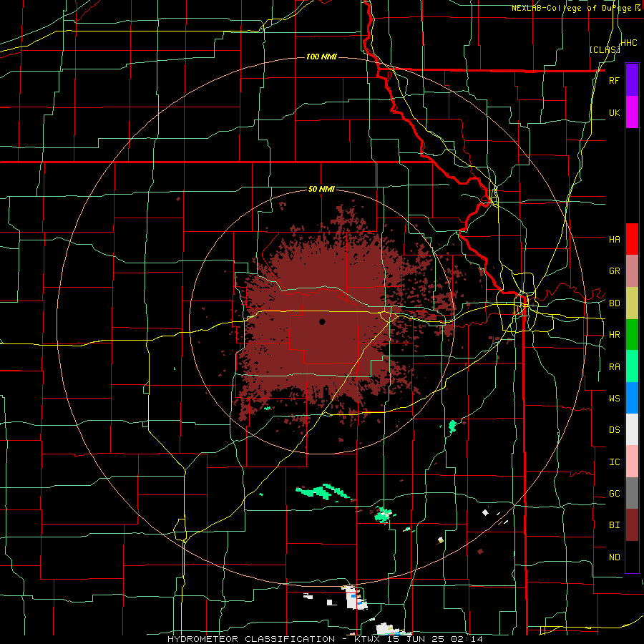Click the HYDROMETEOR CLASSIFICATION title text
This screenshot has width=644, height=644.
tap(251, 639)
